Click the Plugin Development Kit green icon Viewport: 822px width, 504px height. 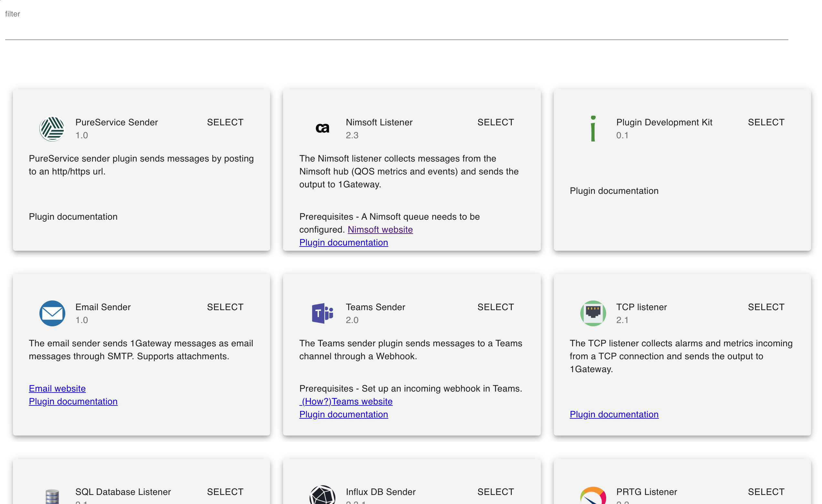click(x=593, y=128)
